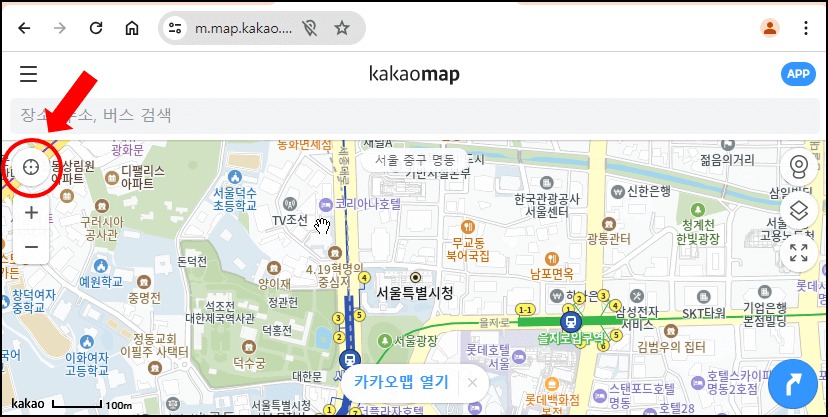
Task: Click the 카카오맵 열기 button
Action: (x=401, y=382)
